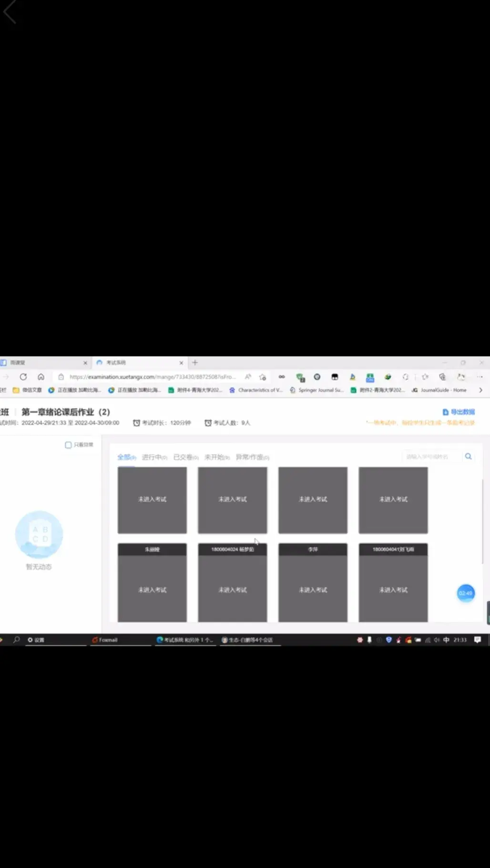Open the 1800604041 刘飞雨 student card
The image size is (490, 868).
point(393,582)
